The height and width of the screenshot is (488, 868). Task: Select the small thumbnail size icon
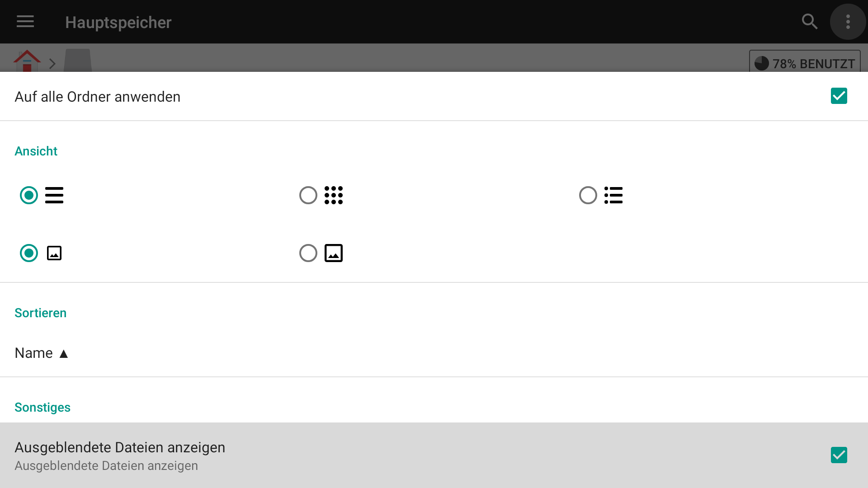(x=54, y=253)
